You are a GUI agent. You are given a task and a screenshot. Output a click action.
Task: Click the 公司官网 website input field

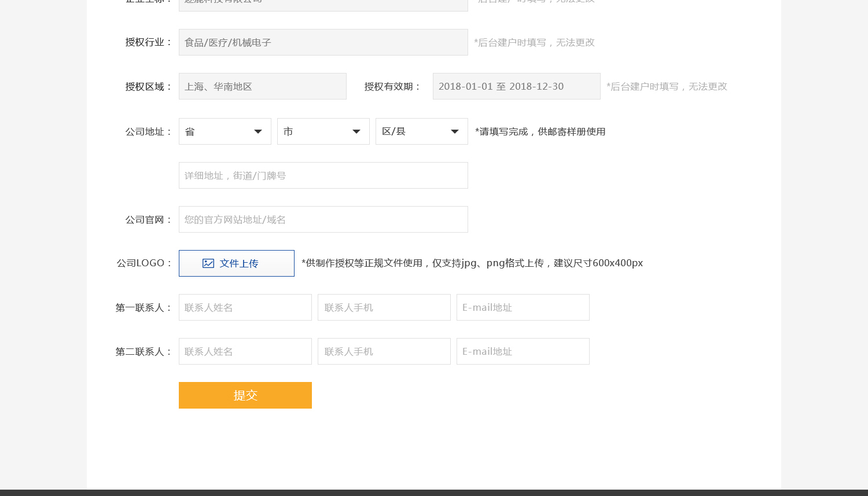(323, 219)
